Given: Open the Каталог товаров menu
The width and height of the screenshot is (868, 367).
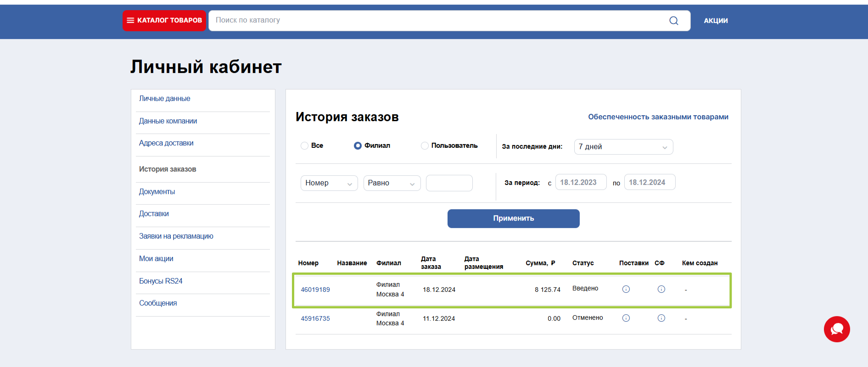Looking at the screenshot, I should (x=164, y=21).
